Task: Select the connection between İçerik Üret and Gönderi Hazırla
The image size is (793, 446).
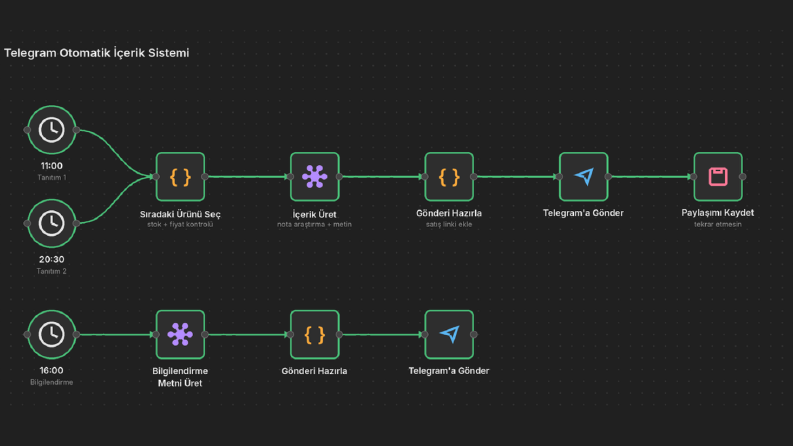Action: (382, 177)
